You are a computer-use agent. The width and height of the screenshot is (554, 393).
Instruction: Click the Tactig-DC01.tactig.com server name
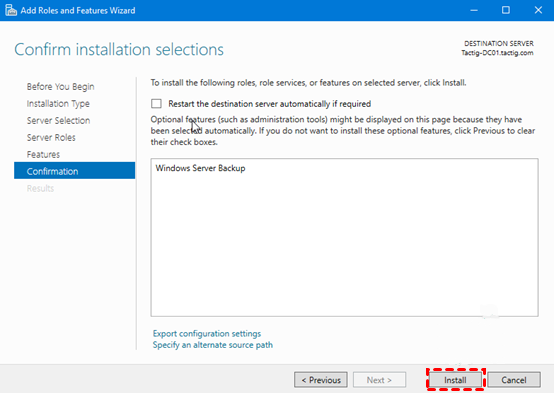pyautogui.click(x=497, y=53)
